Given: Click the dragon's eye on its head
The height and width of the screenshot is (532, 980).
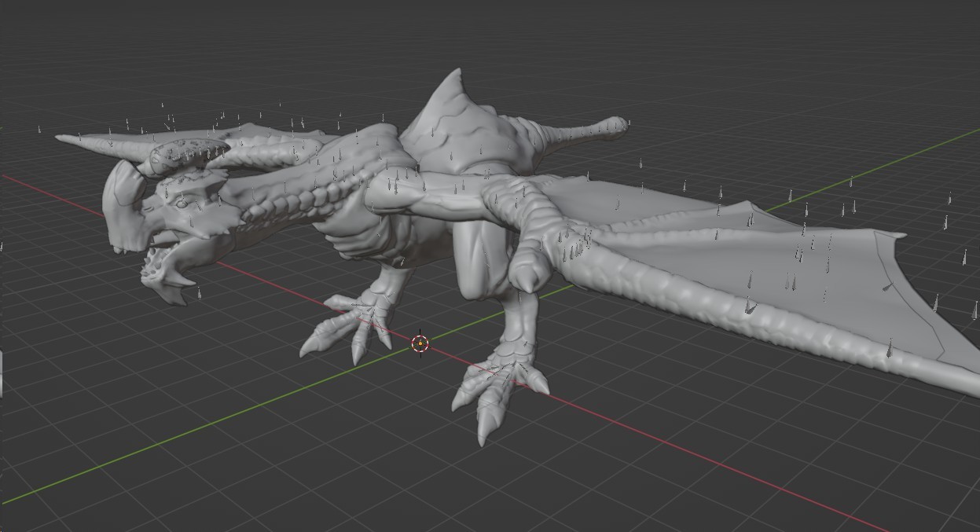Looking at the screenshot, I should pos(182,204).
